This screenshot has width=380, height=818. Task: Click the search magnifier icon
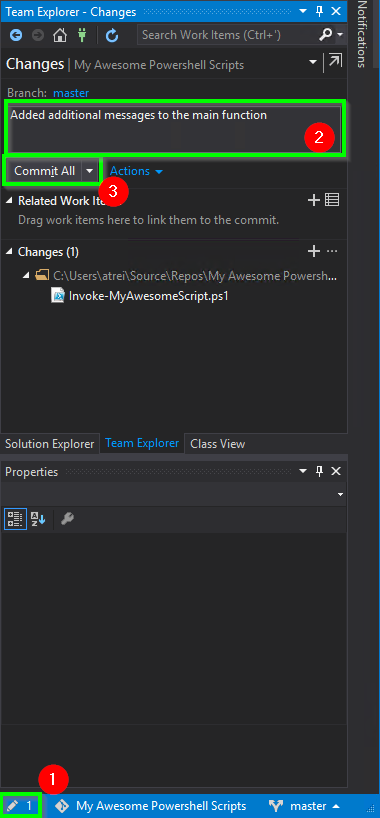[326, 35]
